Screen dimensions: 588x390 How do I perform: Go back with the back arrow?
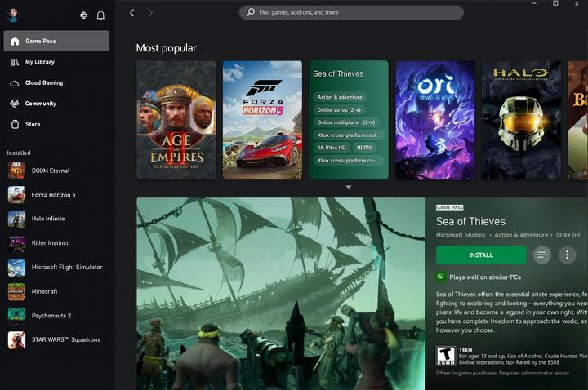tap(132, 13)
